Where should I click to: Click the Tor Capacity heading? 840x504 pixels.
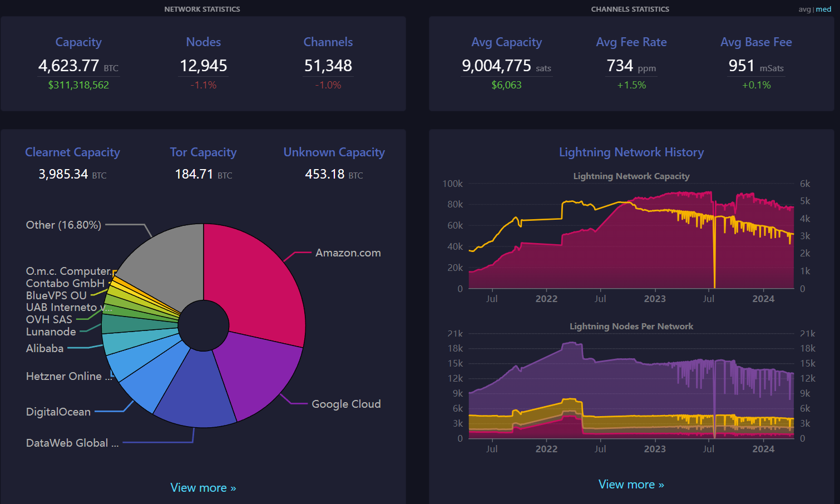(203, 152)
